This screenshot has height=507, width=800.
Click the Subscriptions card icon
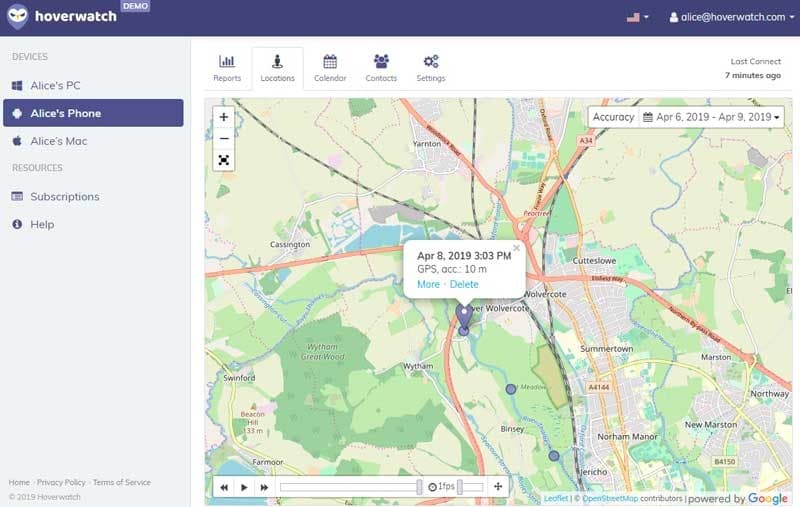click(17, 196)
